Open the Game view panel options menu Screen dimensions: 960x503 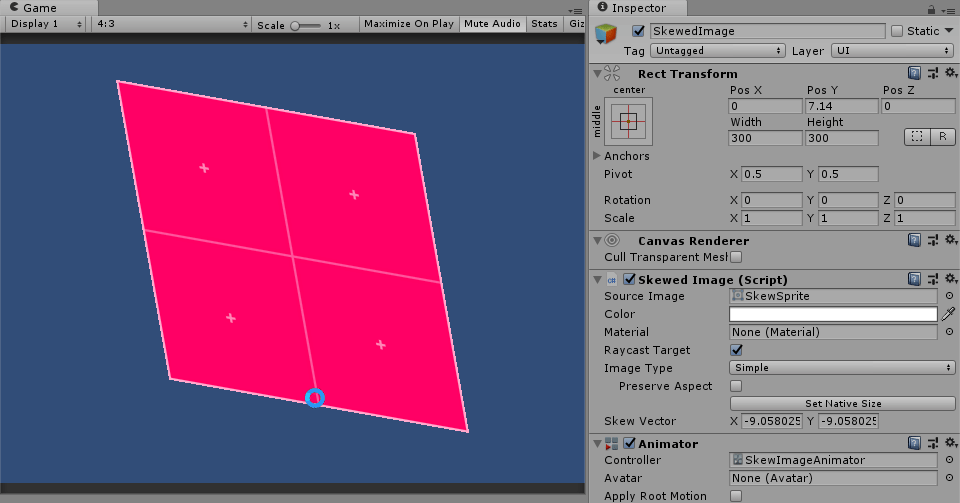(575, 10)
